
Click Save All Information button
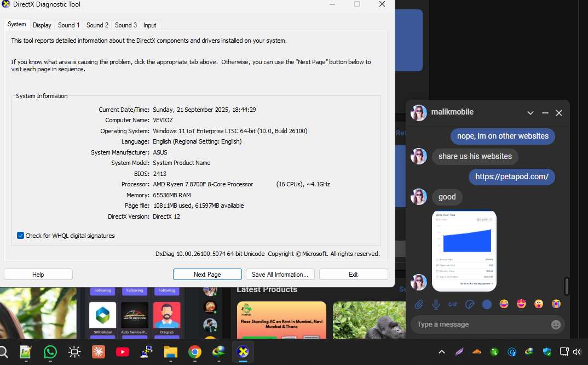pos(280,275)
